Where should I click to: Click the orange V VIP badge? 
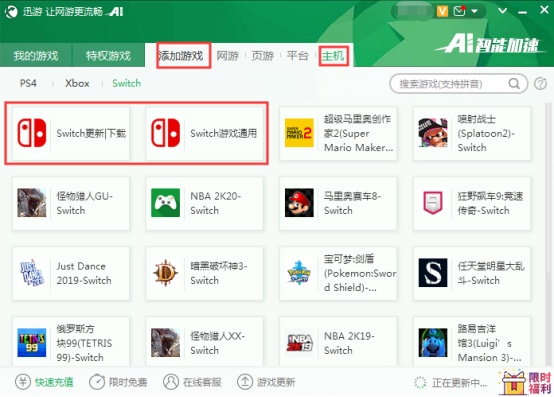pyautogui.click(x=442, y=11)
